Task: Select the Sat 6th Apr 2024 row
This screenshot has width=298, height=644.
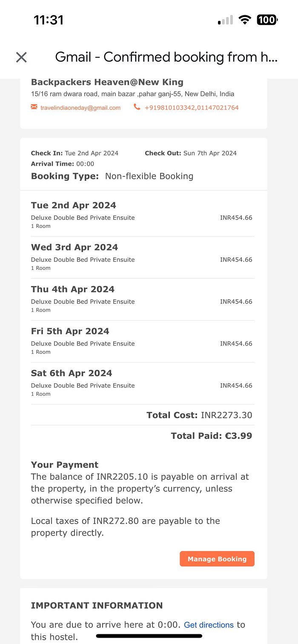Action: pyautogui.click(x=142, y=383)
